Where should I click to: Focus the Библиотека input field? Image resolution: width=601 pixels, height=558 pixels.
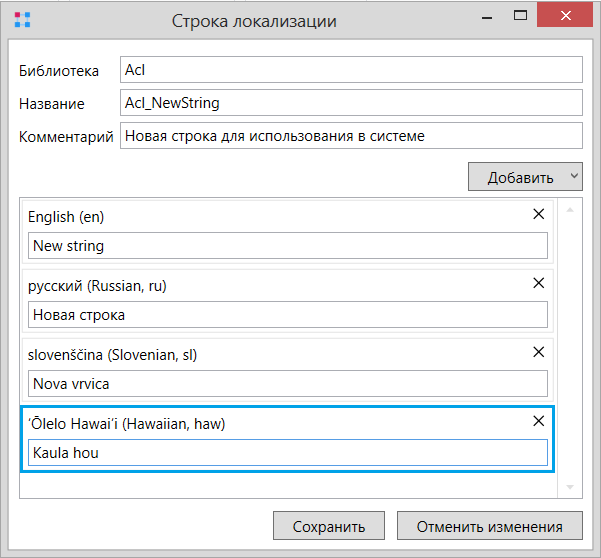coord(351,70)
